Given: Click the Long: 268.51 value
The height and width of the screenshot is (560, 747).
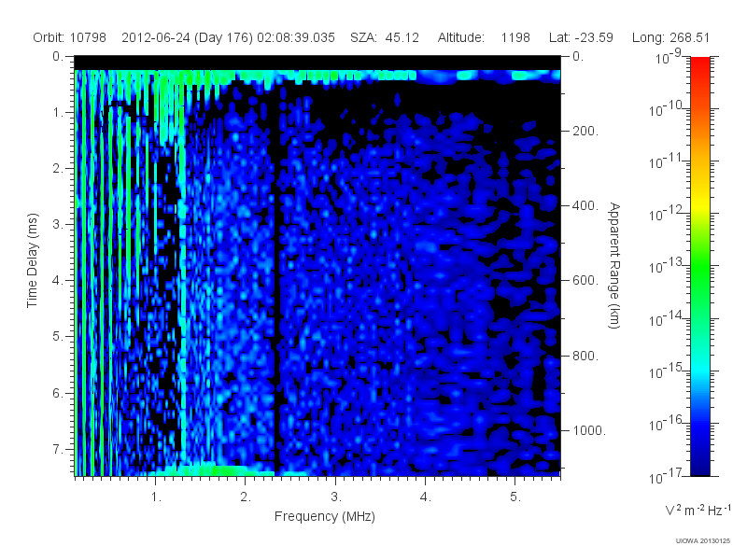Looking at the screenshot, I should coord(670,37).
